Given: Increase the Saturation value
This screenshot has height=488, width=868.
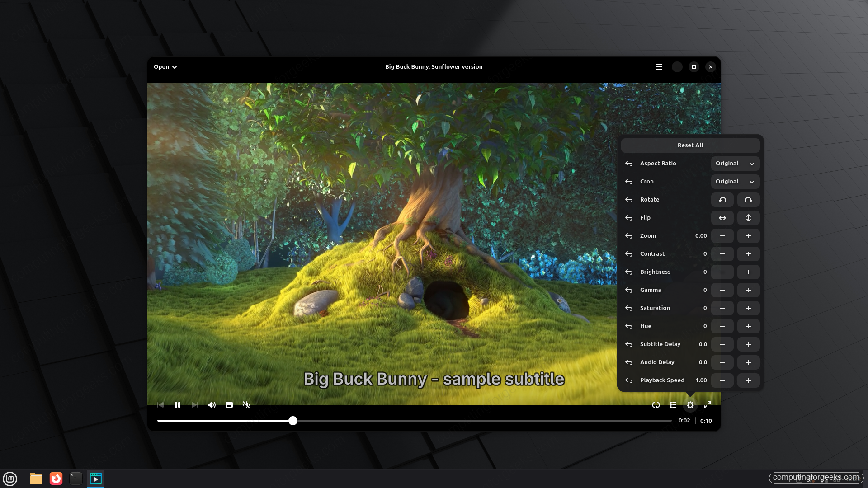Looking at the screenshot, I should 749,308.
